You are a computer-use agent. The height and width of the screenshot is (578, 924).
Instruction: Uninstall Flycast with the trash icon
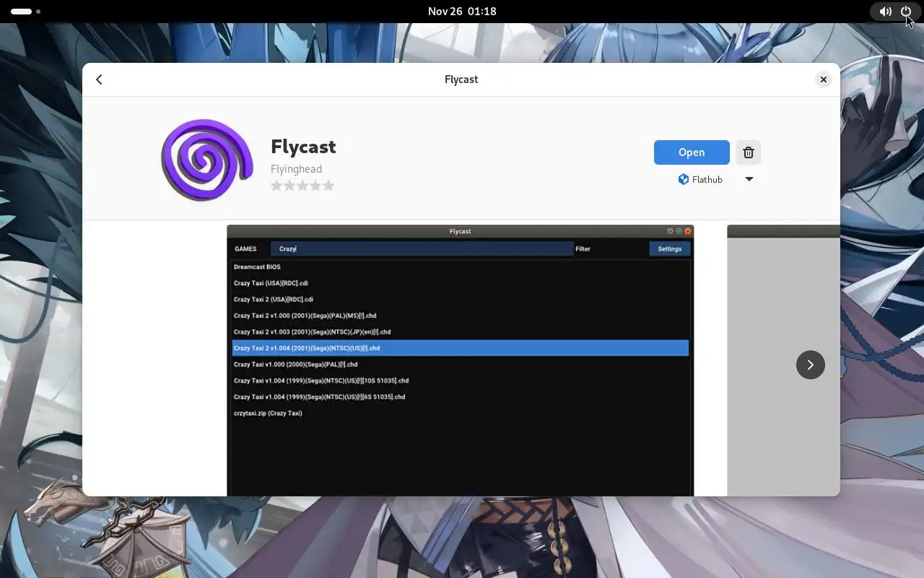[x=749, y=152]
